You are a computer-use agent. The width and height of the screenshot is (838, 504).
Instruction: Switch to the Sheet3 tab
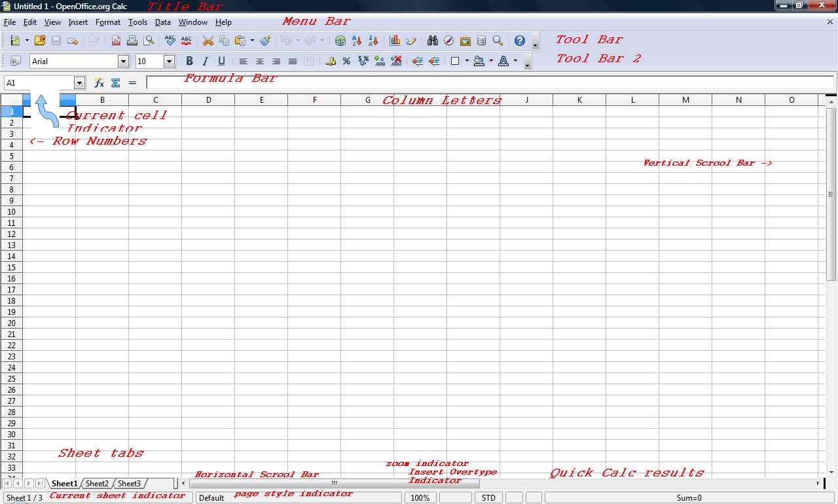click(x=129, y=484)
